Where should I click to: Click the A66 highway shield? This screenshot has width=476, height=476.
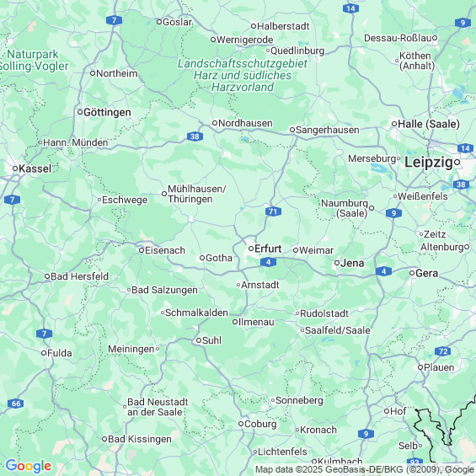click(x=15, y=404)
